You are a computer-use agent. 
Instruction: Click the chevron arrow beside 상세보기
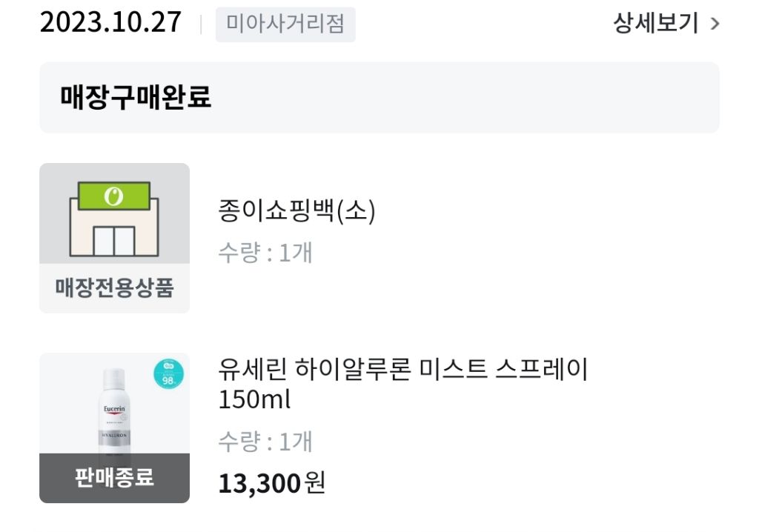coord(715,24)
